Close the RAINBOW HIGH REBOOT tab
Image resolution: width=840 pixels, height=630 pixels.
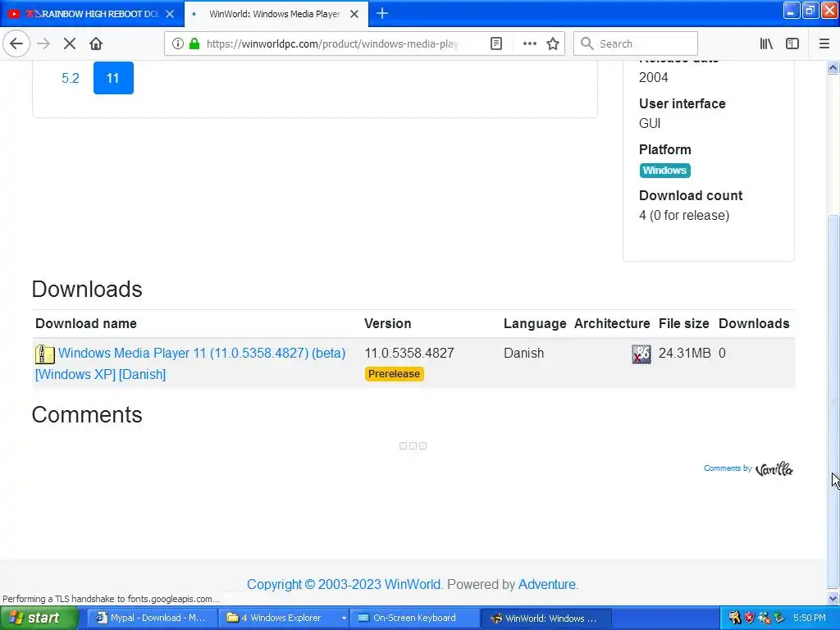tap(170, 14)
